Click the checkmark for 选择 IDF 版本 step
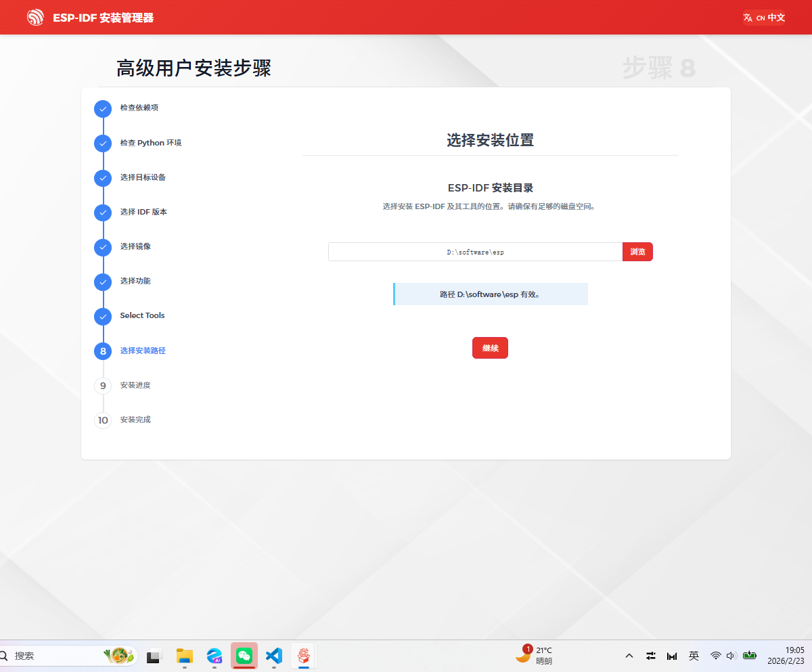Image resolution: width=812 pixels, height=672 pixels. (x=103, y=212)
